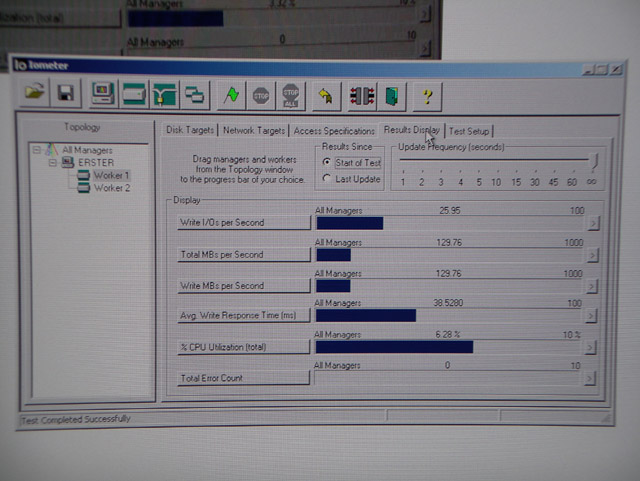Reset workers with yellow arrow icon

326,97
